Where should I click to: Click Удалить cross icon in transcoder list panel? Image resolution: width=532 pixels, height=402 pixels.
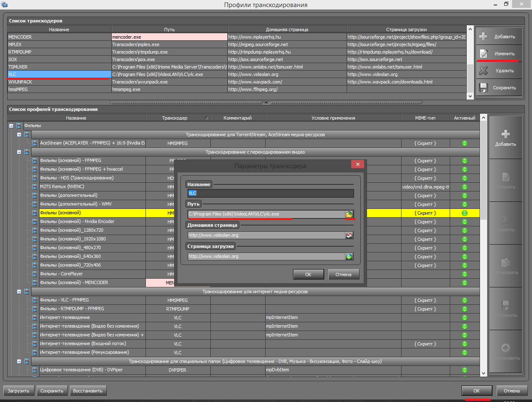[484, 71]
